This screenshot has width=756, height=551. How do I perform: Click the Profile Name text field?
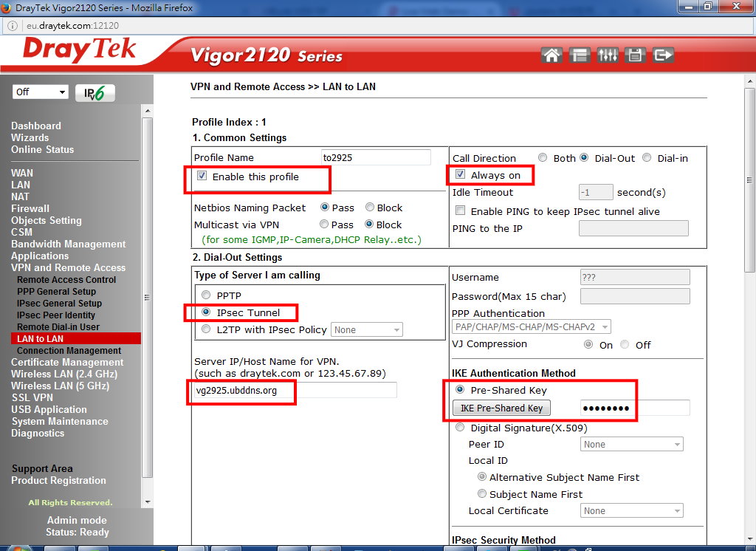point(376,157)
